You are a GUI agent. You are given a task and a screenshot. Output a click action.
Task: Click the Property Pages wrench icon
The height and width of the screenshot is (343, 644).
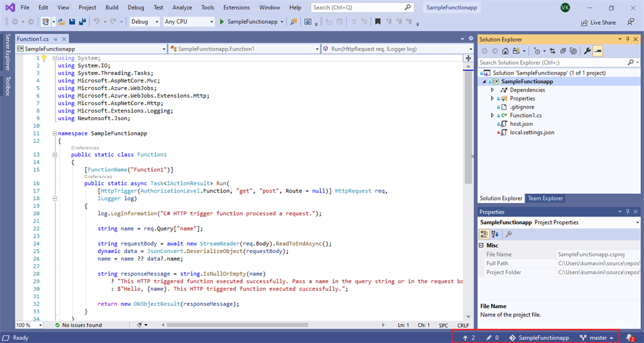point(508,234)
